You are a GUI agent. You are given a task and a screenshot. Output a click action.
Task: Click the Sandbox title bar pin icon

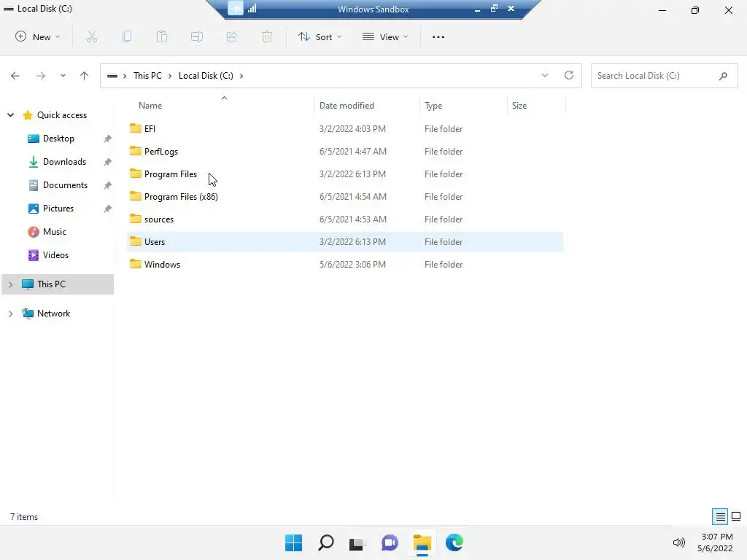pyautogui.click(x=236, y=9)
